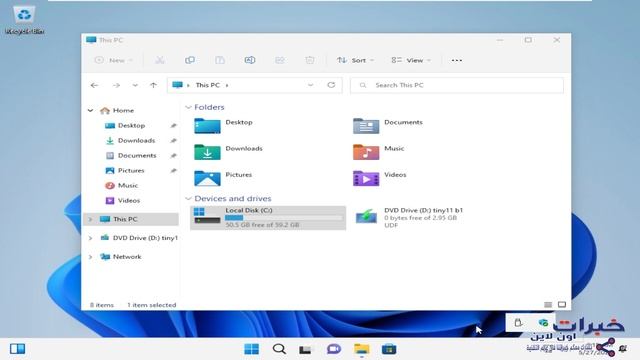The image size is (640, 360).
Task: Collapse the Devices and drives group
Action: [188, 198]
